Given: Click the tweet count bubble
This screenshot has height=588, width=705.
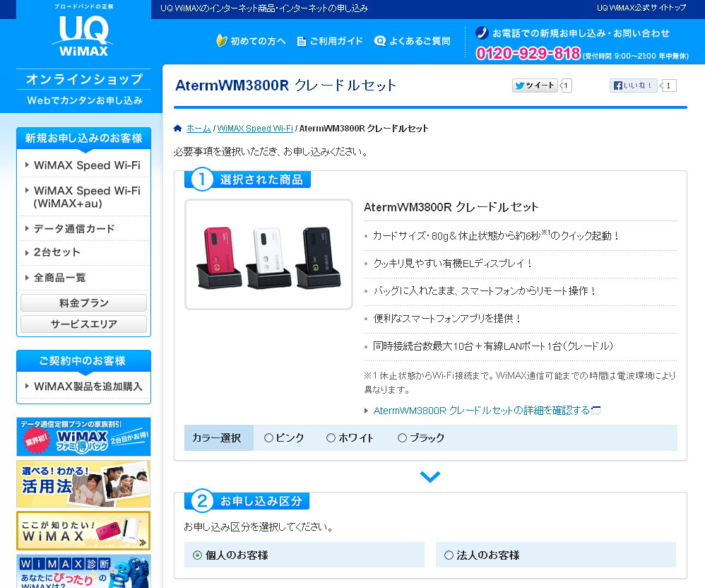Looking at the screenshot, I should (566, 86).
